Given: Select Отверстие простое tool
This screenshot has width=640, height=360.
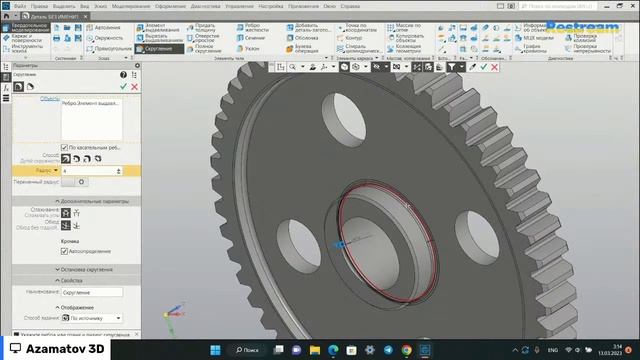Looking at the screenshot, I should [203, 38].
